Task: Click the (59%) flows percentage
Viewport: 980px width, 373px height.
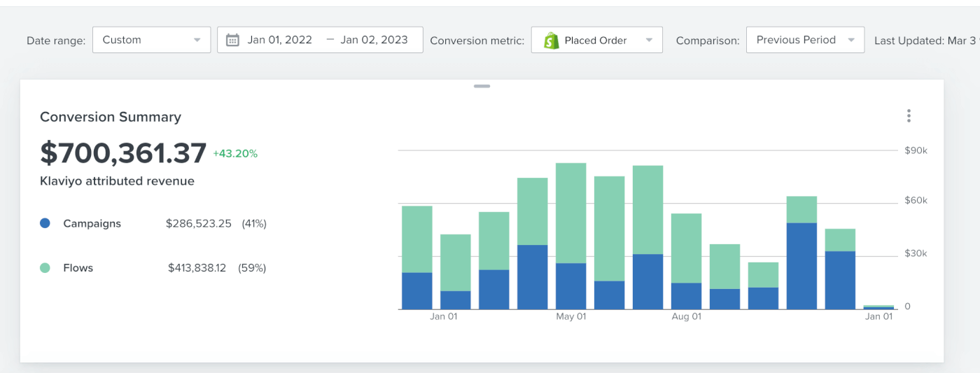Action: pyautogui.click(x=252, y=267)
